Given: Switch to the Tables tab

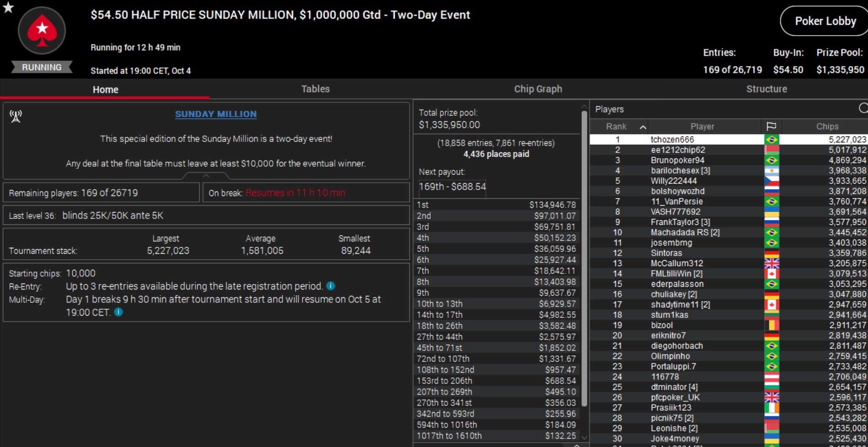Looking at the screenshot, I should coord(315,89).
